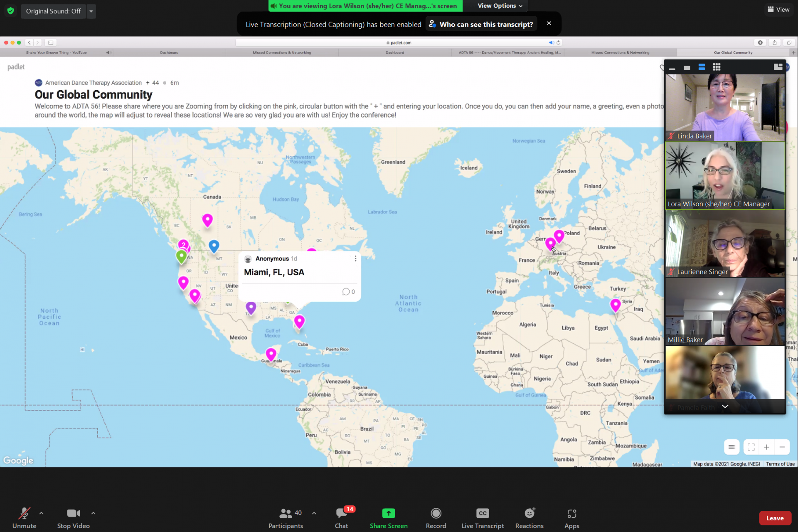Open the map list view button
This screenshot has width=798, height=532.
731,447
